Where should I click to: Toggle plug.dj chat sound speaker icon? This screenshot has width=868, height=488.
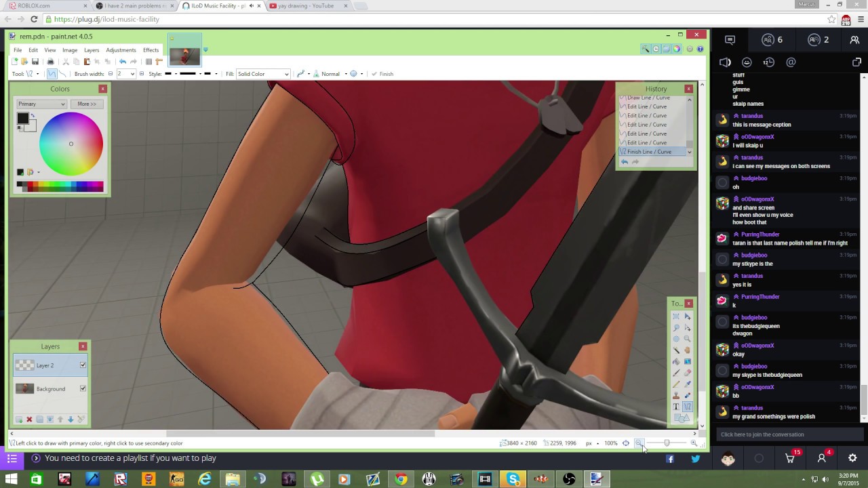(x=725, y=62)
